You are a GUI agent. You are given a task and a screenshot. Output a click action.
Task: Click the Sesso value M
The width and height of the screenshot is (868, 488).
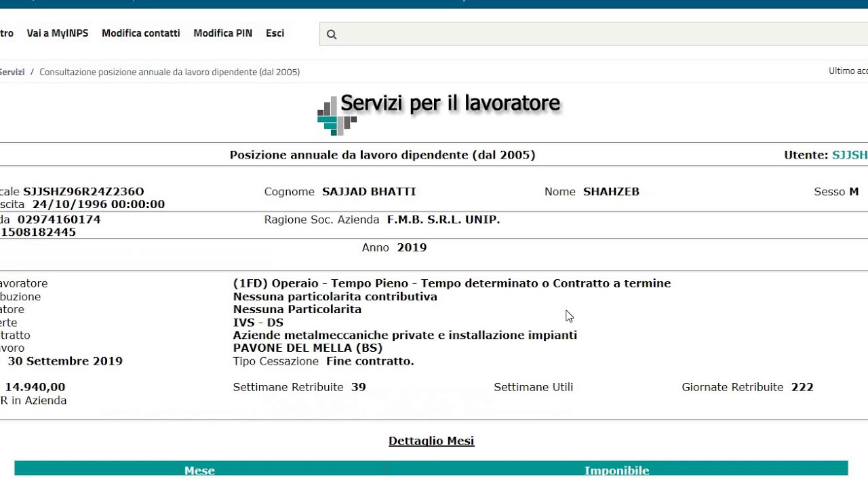[854, 192]
